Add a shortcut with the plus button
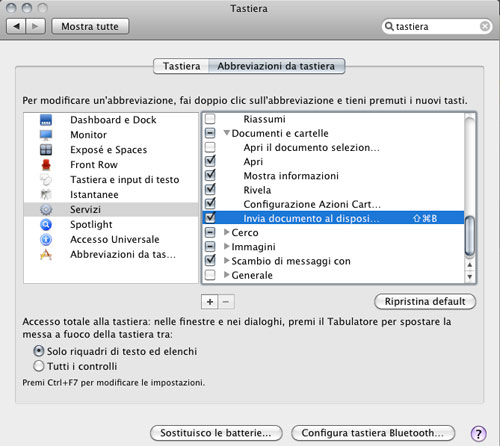Viewport: 500px width, 446px height. click(210, 302)
